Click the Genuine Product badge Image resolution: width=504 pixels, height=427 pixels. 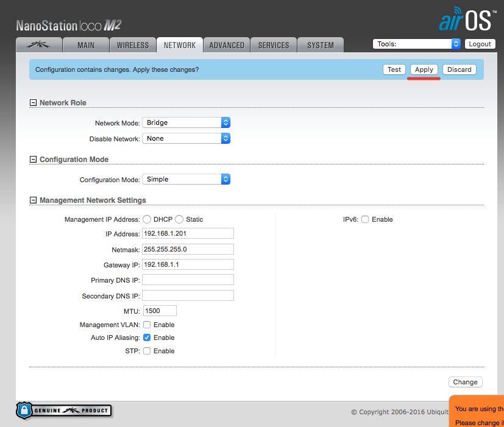tap(64, 411)
